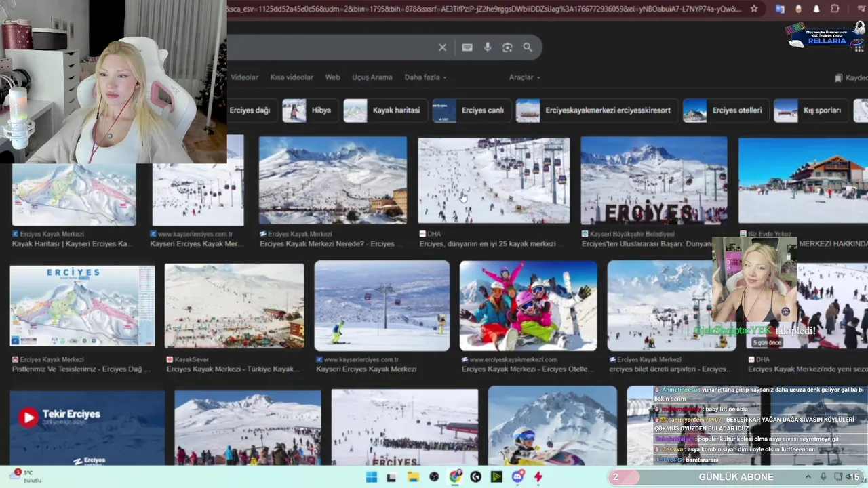Open the green play-arrow app in taskbar
This screenshot has height=488, width=868.
tap(496, 477)
